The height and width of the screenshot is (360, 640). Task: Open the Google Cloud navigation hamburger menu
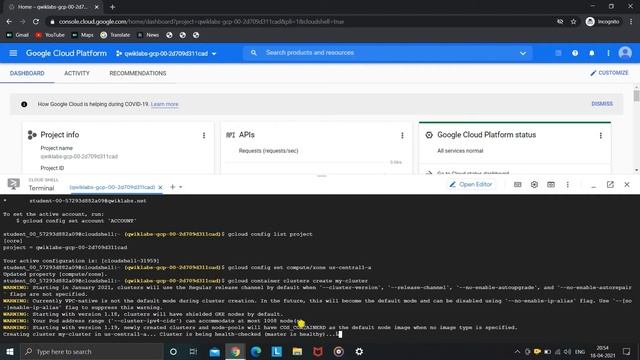coord(13,53)
